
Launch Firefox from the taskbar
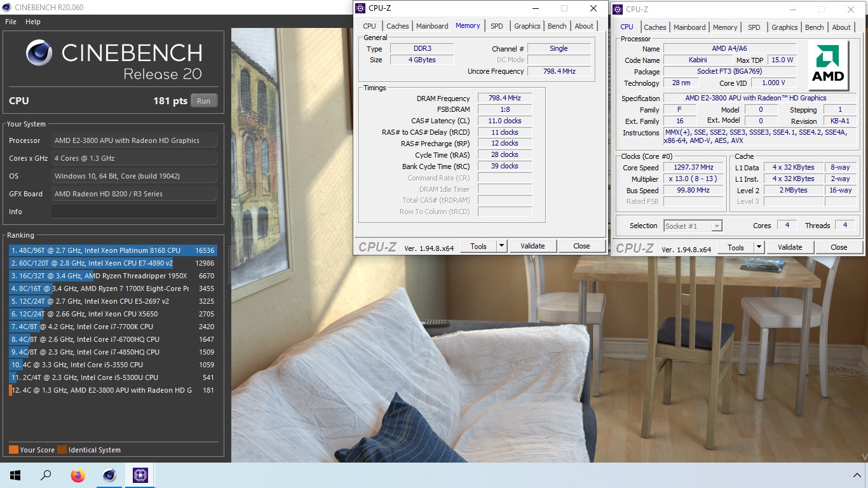pyautogui.click(x=78, y=475)
